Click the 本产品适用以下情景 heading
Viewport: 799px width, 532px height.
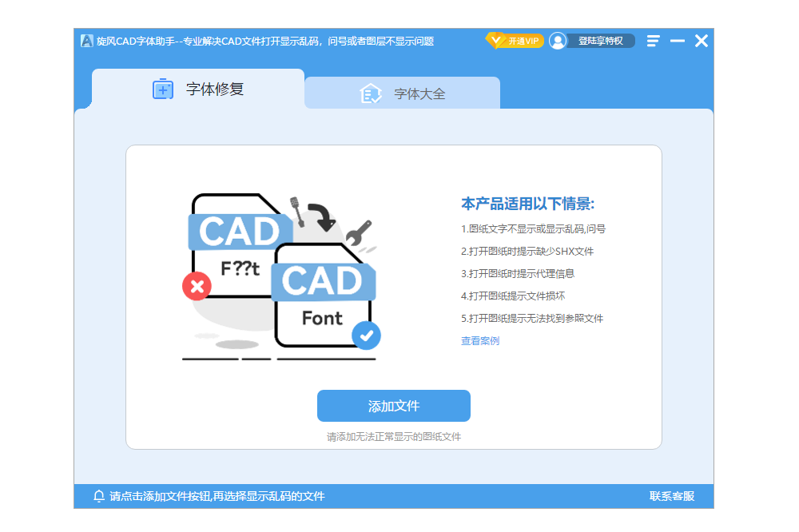527,204
